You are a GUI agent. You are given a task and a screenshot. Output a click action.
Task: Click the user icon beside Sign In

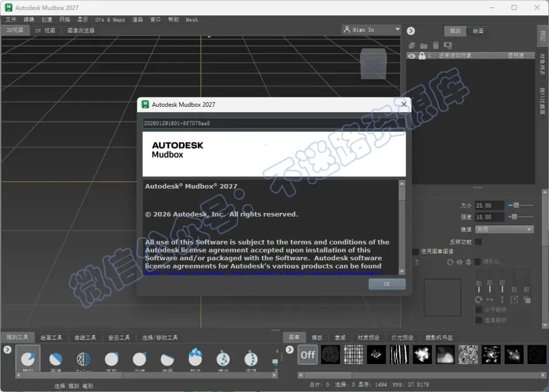click(347, 29)
